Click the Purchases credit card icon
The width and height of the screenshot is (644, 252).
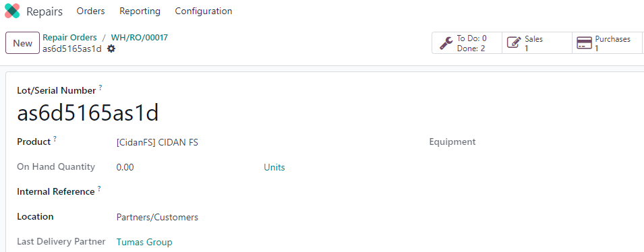click(x=584, y=43)
